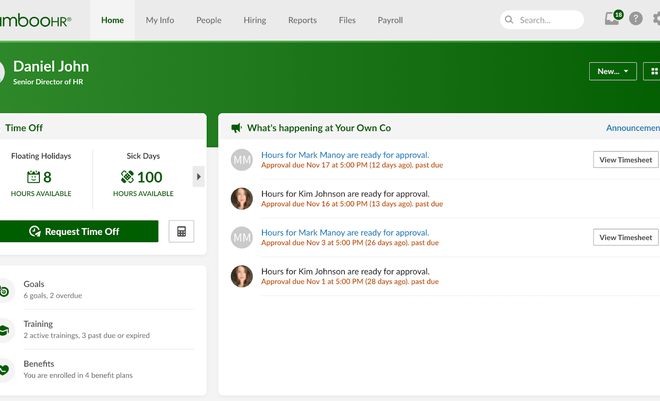
Task: Click 'Approval due Nov 3' past due text
Action: click(x=350, y=243)
